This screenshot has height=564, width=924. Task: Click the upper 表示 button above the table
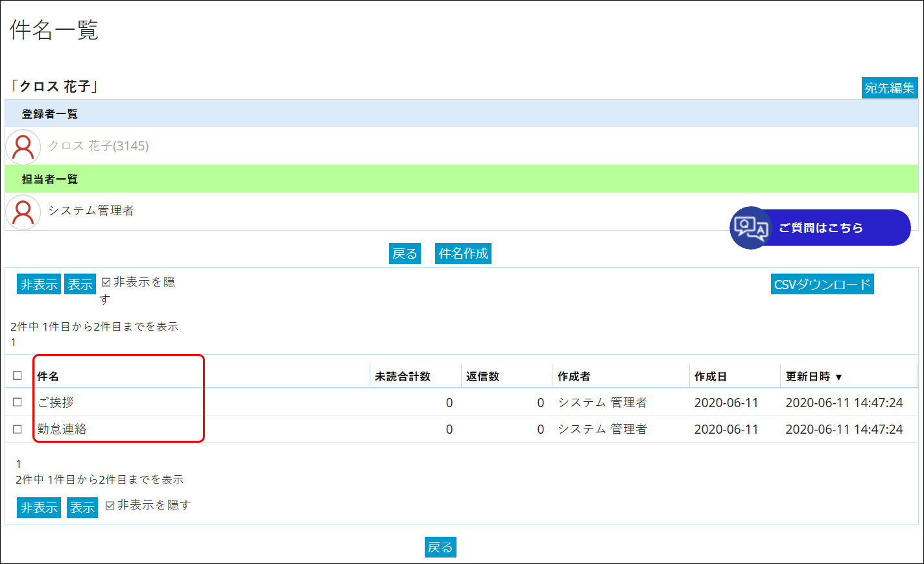point(80,284)
